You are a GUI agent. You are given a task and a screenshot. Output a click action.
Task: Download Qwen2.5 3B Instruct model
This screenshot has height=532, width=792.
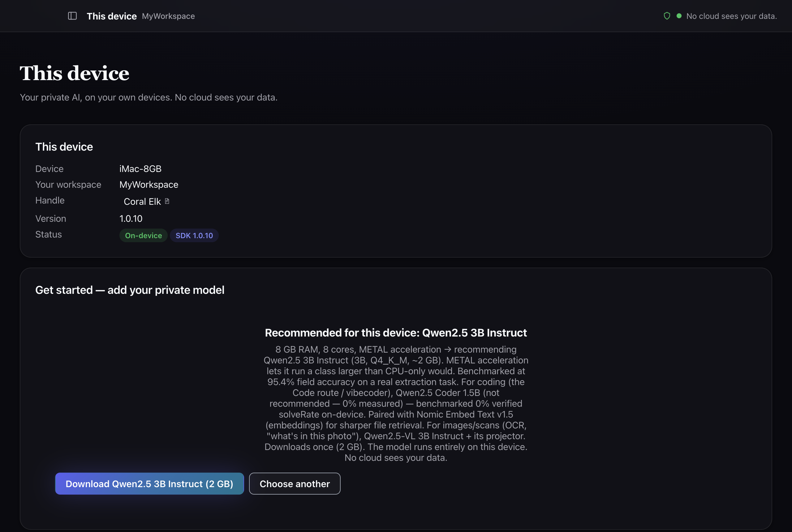coord(149,483)
